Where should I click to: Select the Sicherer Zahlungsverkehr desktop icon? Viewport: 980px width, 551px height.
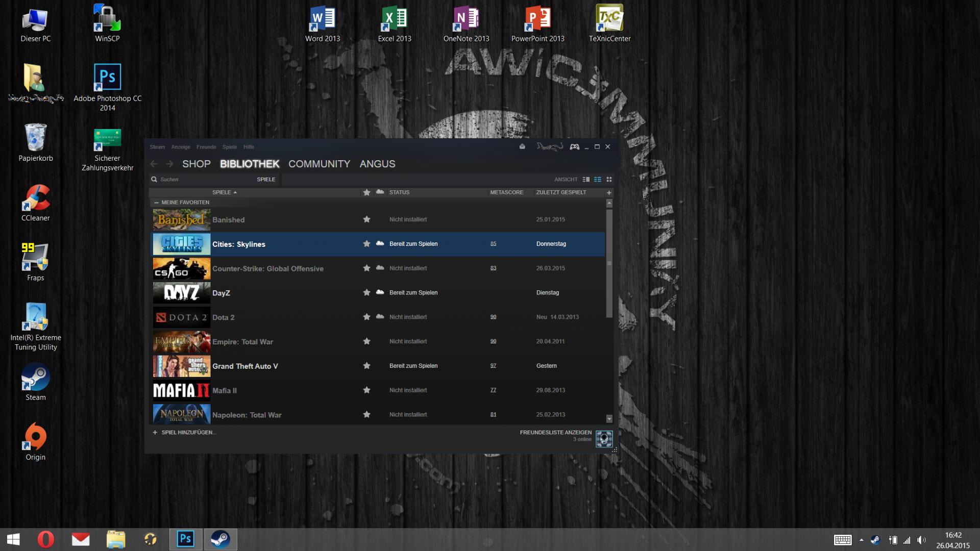click(107, 150)
